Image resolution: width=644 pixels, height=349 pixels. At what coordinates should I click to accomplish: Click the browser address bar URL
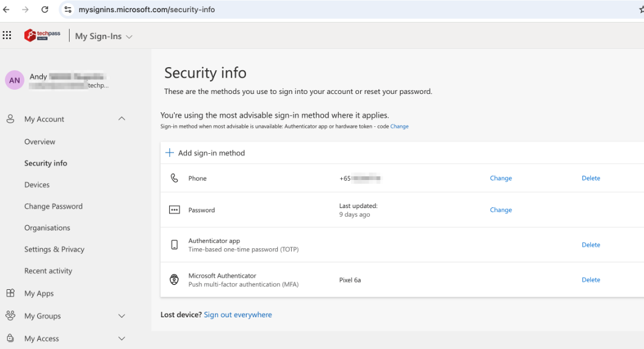pos(147,10)
